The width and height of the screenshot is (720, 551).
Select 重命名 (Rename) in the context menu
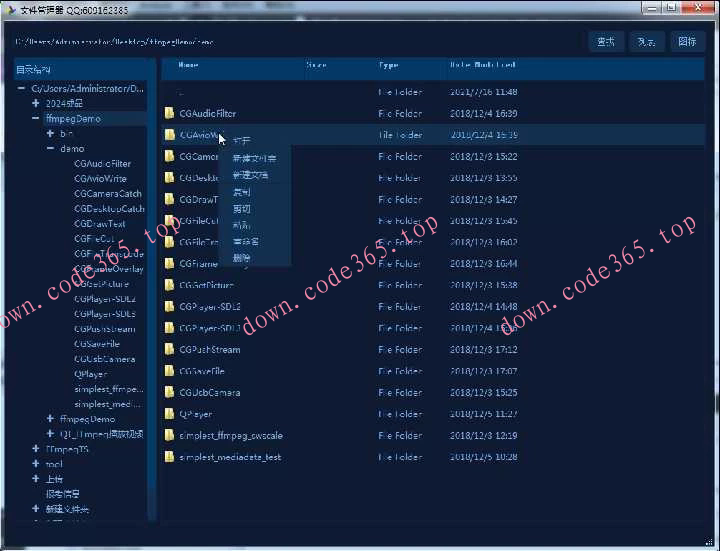(246, 242)
